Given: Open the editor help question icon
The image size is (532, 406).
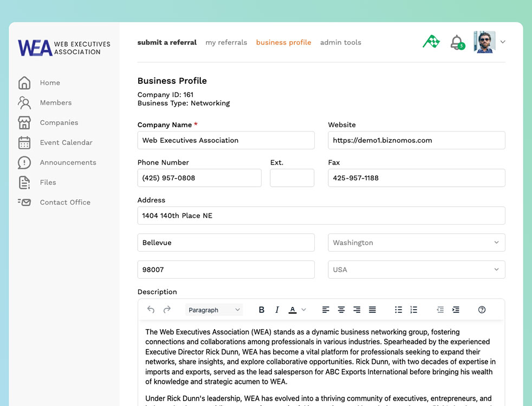Looking at the screenshot, I should tap(482, 310).
